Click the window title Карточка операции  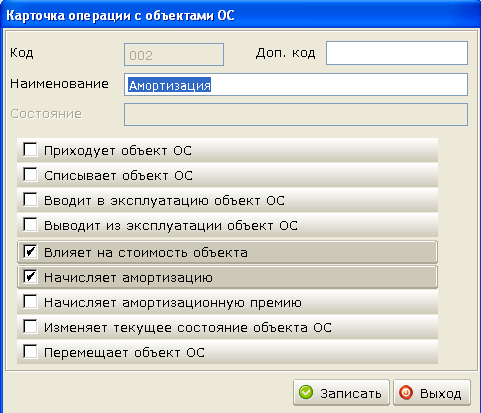(x=120, y=16)
